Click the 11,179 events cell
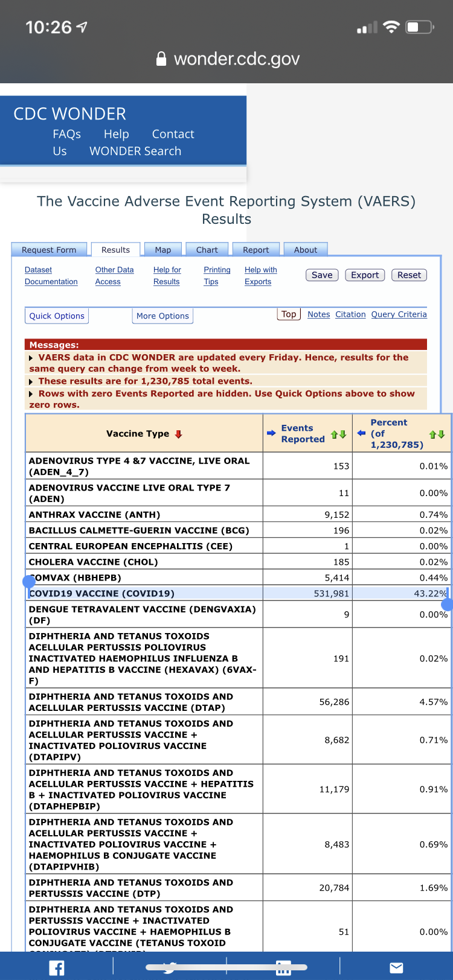The image size is (453, 980). pyautogui.click(x=307, y=789)
